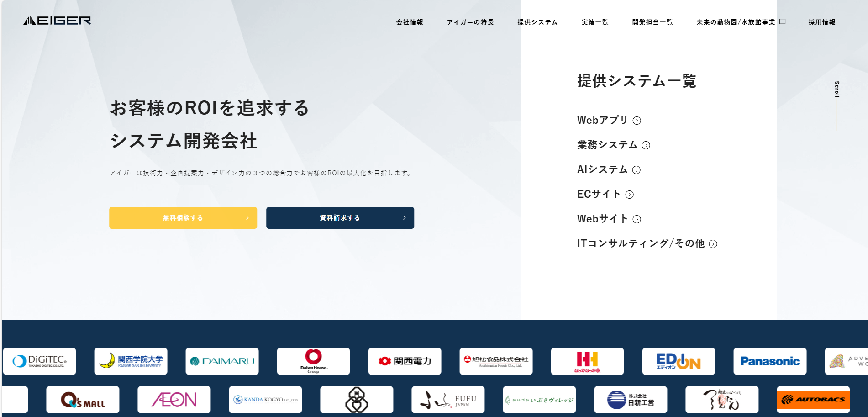The height and width of the screenshot is (417, 868).
Task: Click the 提供システム一覧 heading
Action: (637, 81)
